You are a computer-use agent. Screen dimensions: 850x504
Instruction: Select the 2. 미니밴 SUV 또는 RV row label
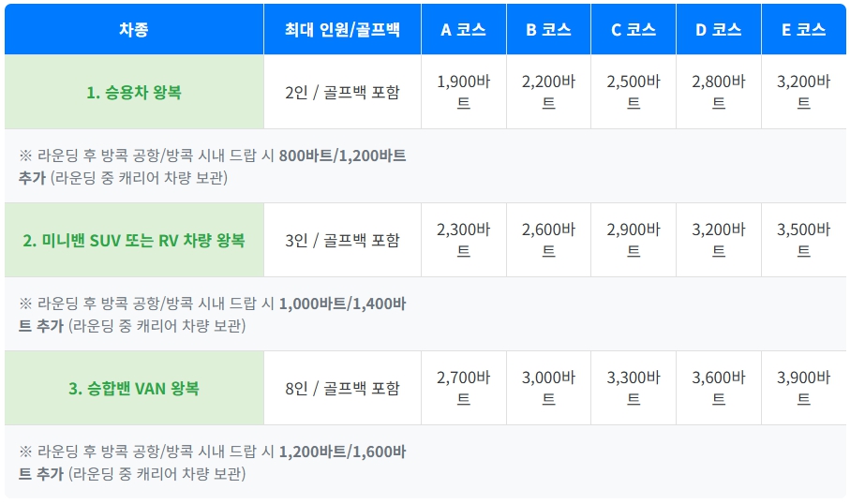point(134,240)
